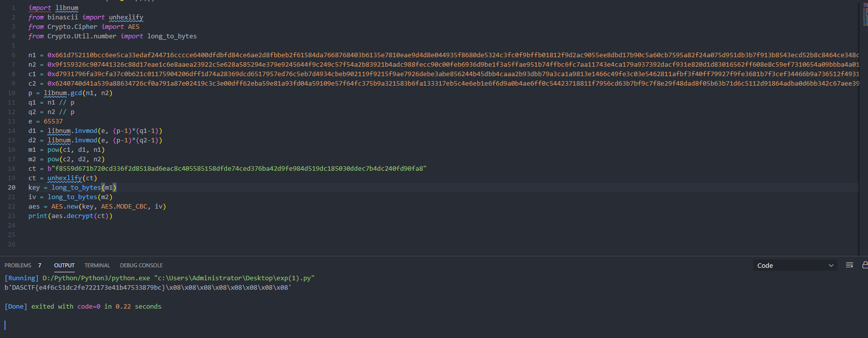The height and width of the screenshot is (338, 868).
Task: Click the '[Done] exited with code=0' output line
Action: tap(83, 307)
